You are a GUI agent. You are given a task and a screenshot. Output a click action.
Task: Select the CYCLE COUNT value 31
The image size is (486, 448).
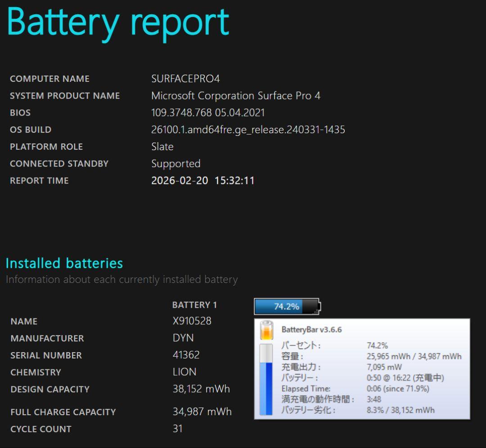(x=178, y=429)
